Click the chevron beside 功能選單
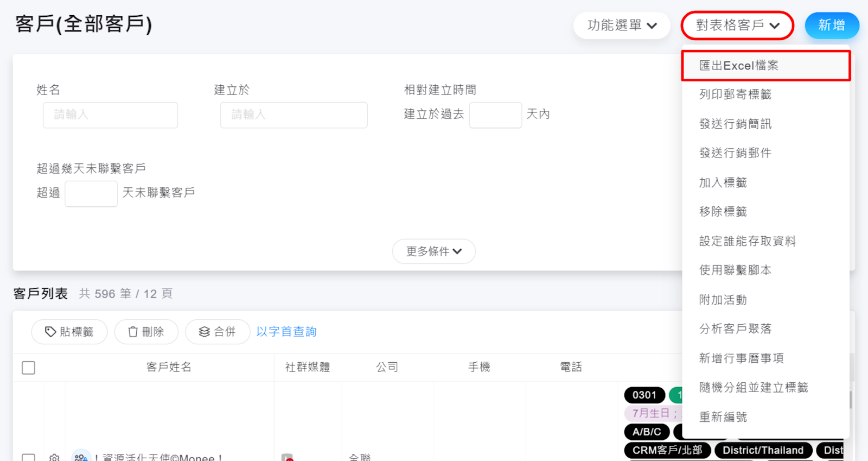 (x=652, y=26)
